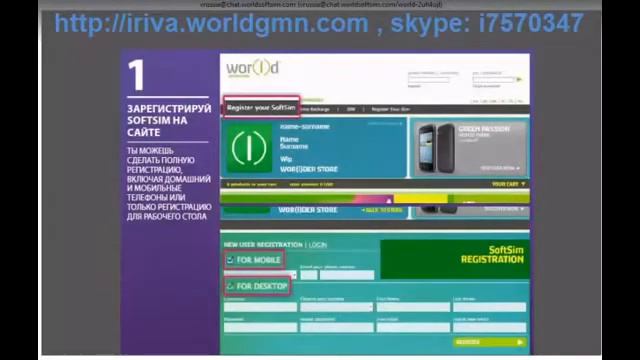Click the phone number field beside the prefix
The width and height of the screenshot is (640, 360).
(347, 275)
